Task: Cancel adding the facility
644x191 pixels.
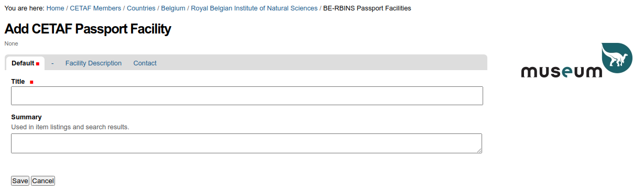Action: (x=43, y=181)
